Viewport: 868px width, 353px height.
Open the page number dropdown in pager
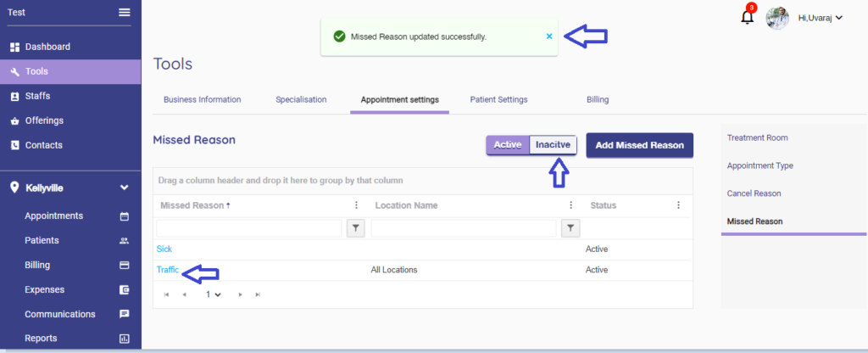tap(213, 294)
